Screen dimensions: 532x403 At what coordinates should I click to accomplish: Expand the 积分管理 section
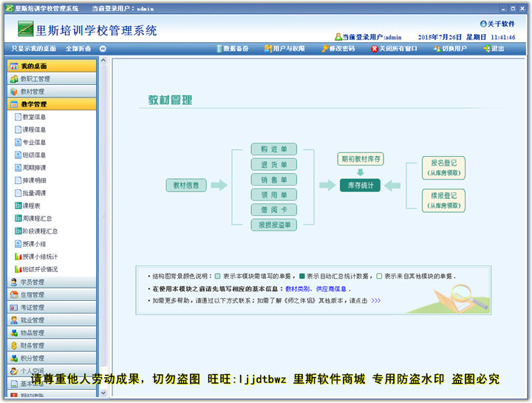tap(52, 358)
